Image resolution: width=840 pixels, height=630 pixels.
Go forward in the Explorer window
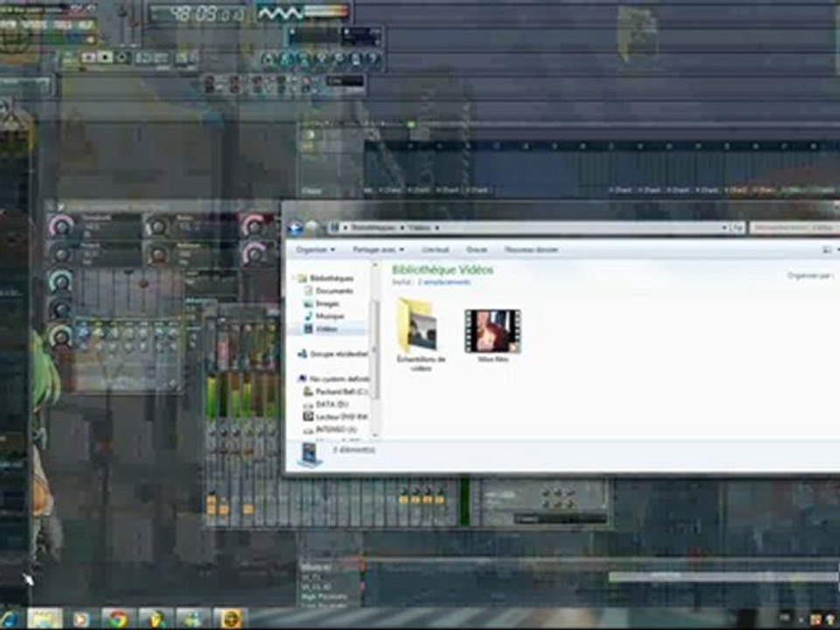pyautogui.click(x=311, y=228)
